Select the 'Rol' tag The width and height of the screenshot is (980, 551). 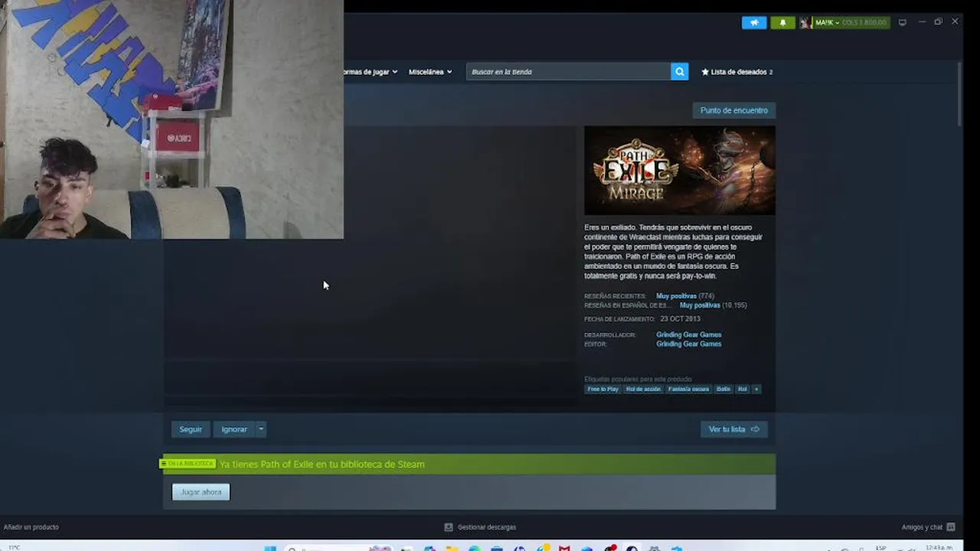743,390
